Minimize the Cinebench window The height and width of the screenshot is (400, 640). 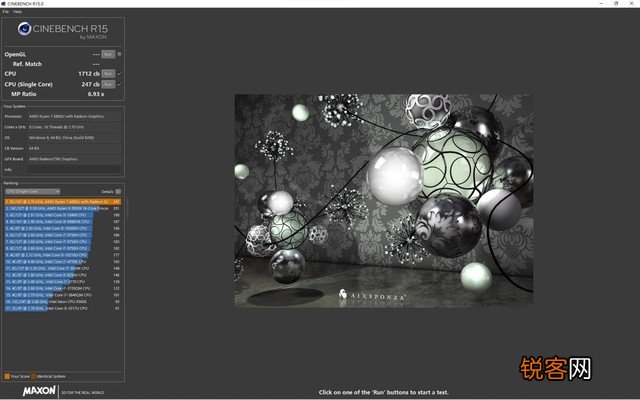[x=602, y=3]
